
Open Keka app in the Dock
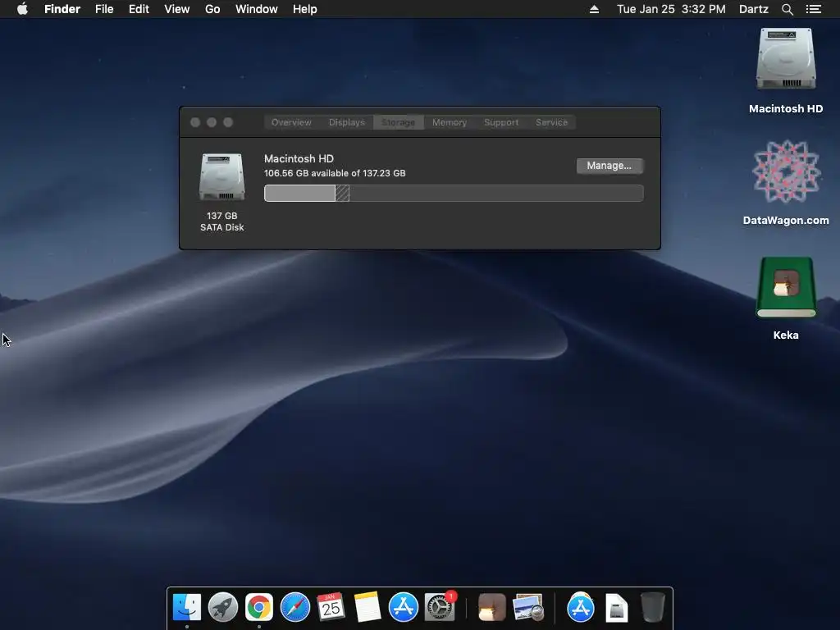pos(492,607)
